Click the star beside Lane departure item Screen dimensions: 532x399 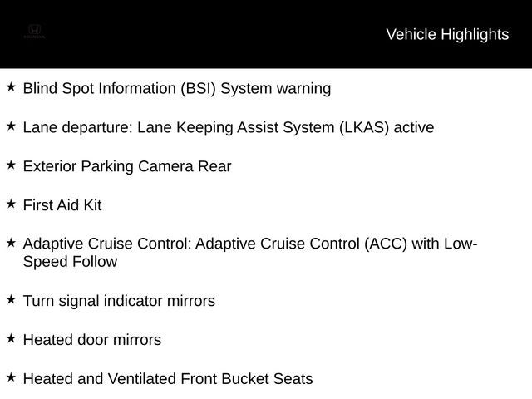[x=11, y=126]
